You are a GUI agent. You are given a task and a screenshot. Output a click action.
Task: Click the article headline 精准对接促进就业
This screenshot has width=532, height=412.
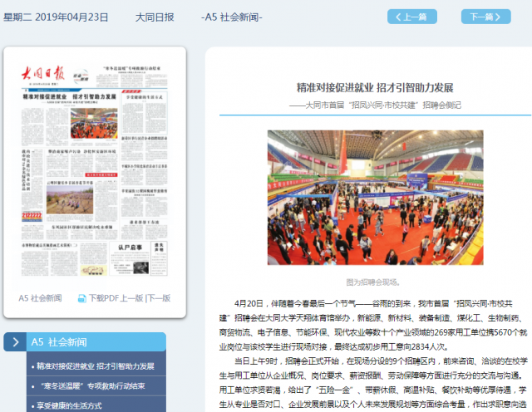point(375,87)
